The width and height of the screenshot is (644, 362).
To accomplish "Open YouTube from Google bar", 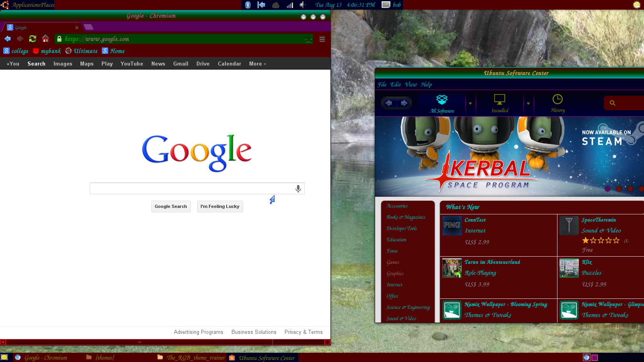I will pos(132,64).
